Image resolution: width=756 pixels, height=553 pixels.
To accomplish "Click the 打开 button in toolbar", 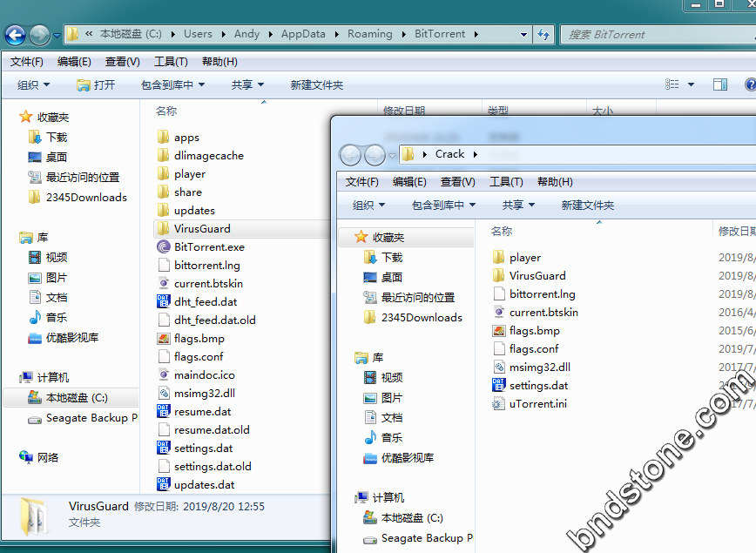I will (x=96, y=84).
